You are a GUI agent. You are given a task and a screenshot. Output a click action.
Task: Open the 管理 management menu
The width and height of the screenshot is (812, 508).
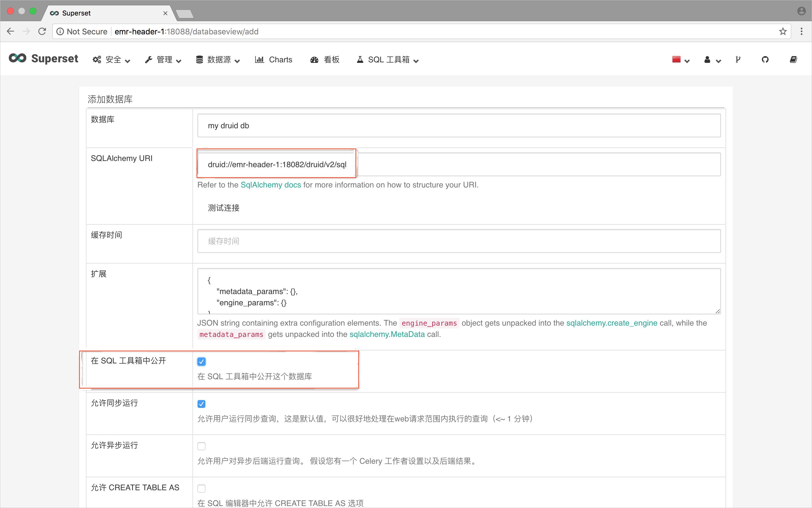point(163,60)
